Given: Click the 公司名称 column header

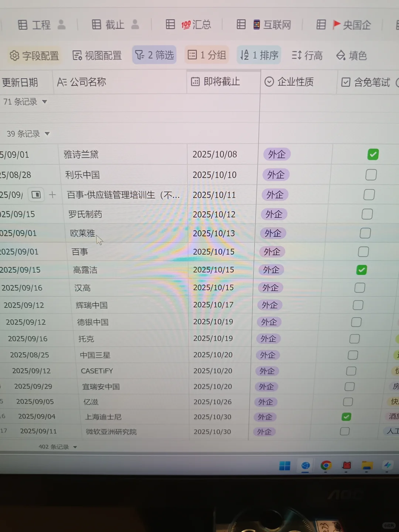Looking at the screenshot, I should coord(120,82).
